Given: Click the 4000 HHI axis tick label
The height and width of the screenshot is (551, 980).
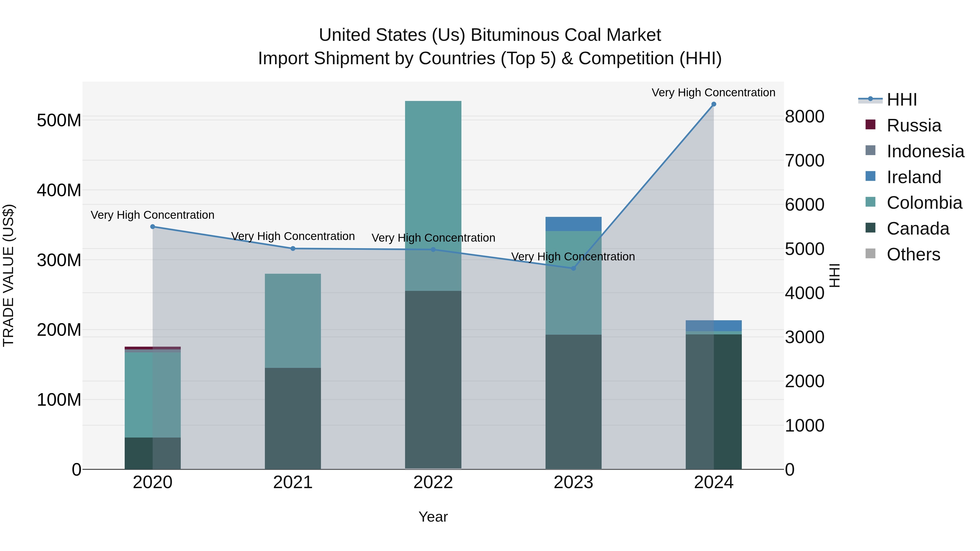Looking at the screenshot, I should [805, 293].
